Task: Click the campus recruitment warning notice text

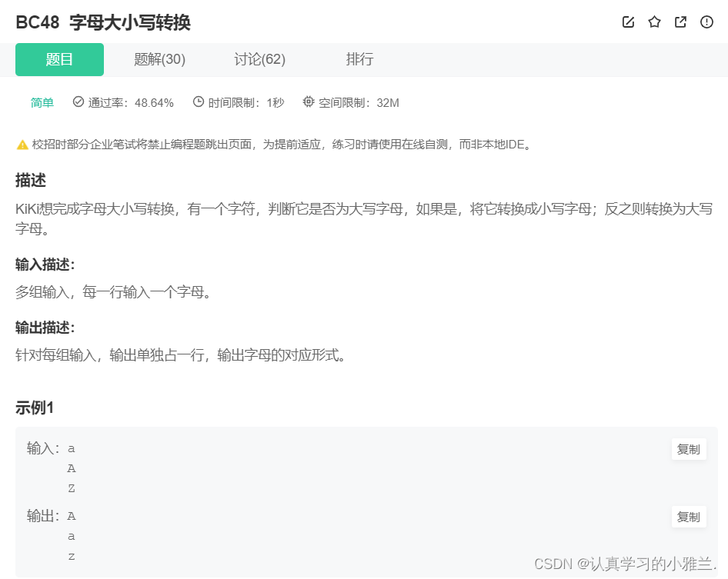Action: 281,145
